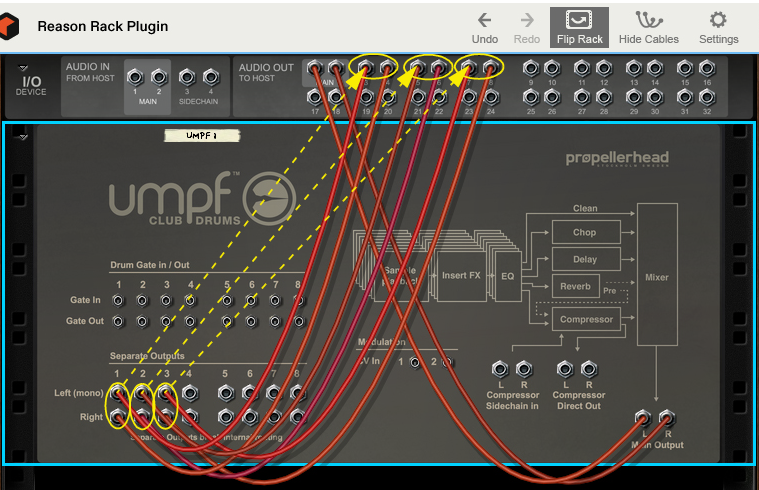Click the Compressor box in signal diagram
This screenshot has width=759, height=490.
coord(586,320)
